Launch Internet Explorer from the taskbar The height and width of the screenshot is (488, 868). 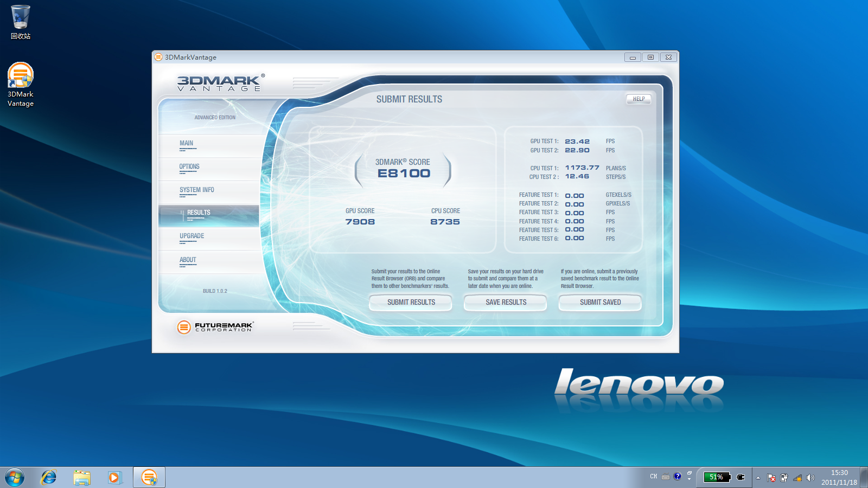pyautogui.click(x=49, y=478)
